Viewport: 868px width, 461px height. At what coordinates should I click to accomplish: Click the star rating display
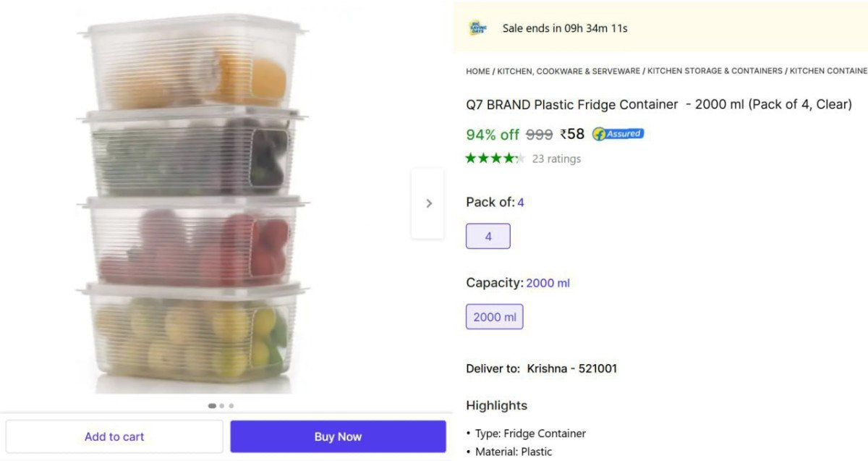[x=495, y=157]
